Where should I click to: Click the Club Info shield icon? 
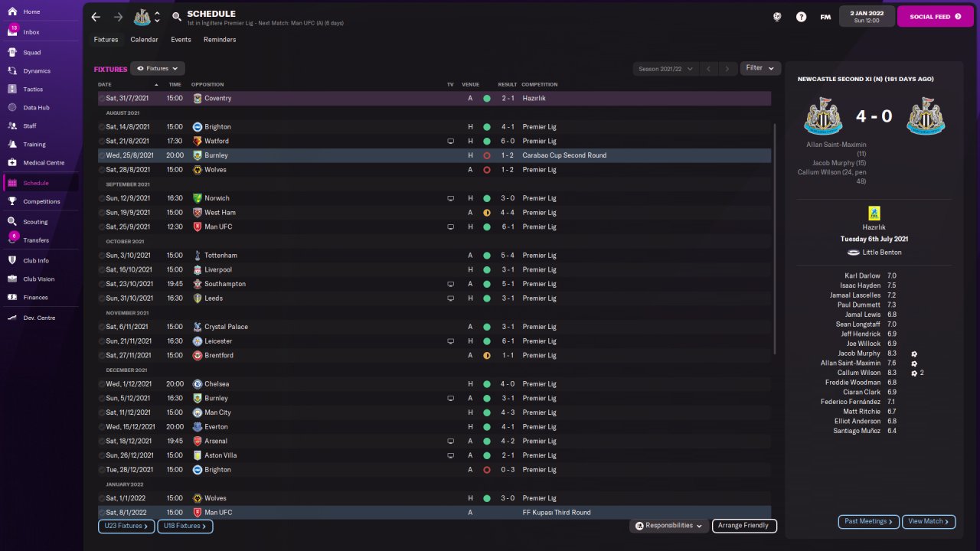point(12,260)
